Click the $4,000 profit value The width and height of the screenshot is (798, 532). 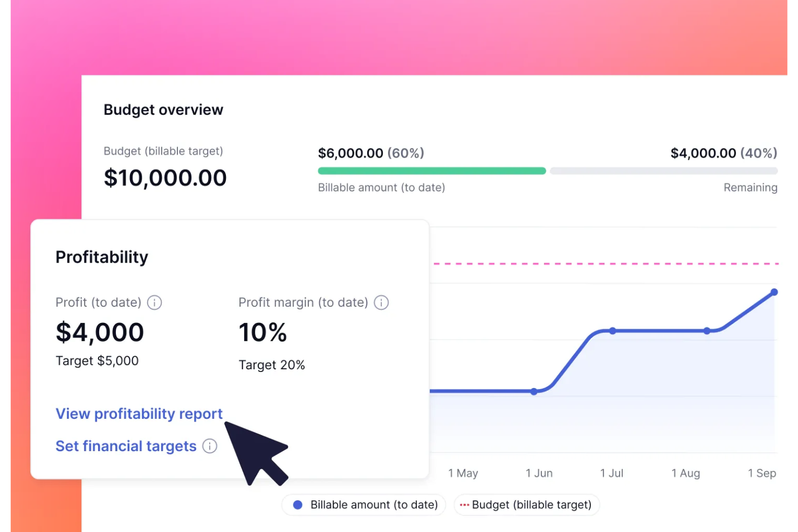tap(100, 332)
